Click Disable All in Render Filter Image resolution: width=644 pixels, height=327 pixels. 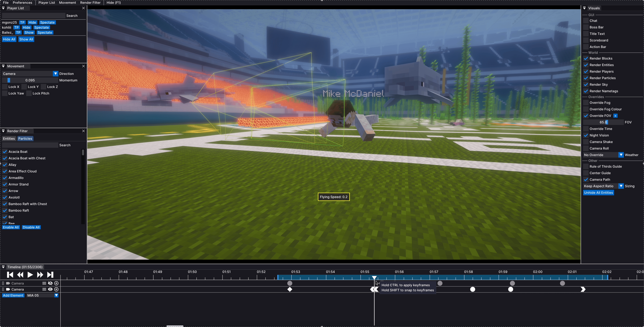31,227
